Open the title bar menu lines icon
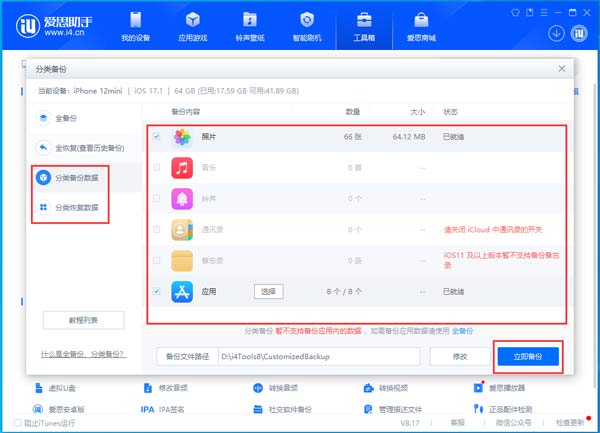 coord(544,13)
